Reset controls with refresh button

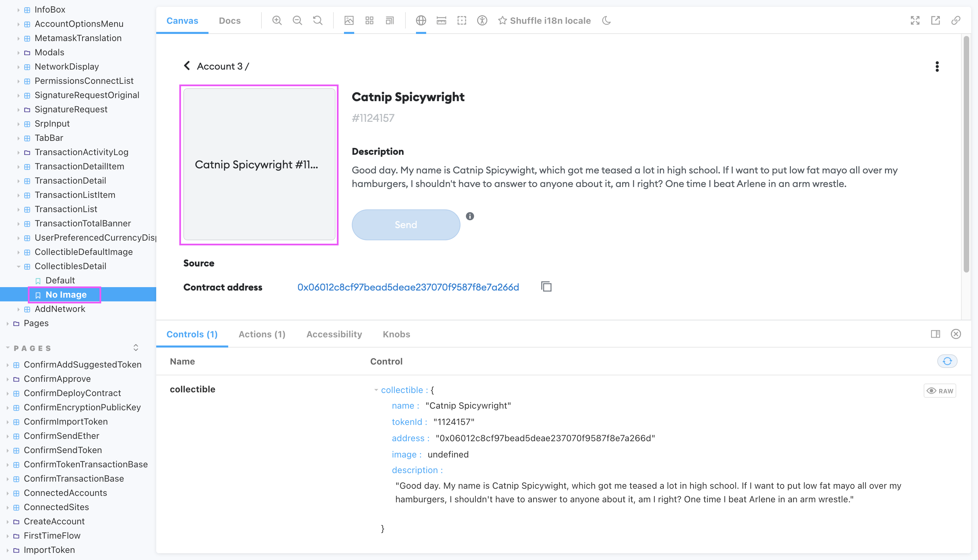(x=947, y=361)
